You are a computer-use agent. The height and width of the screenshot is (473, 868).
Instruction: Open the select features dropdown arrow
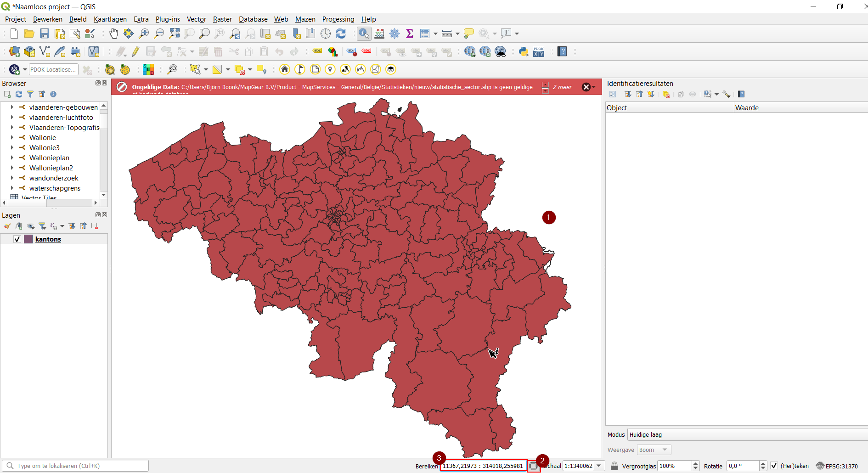click(x=206, y=69)
